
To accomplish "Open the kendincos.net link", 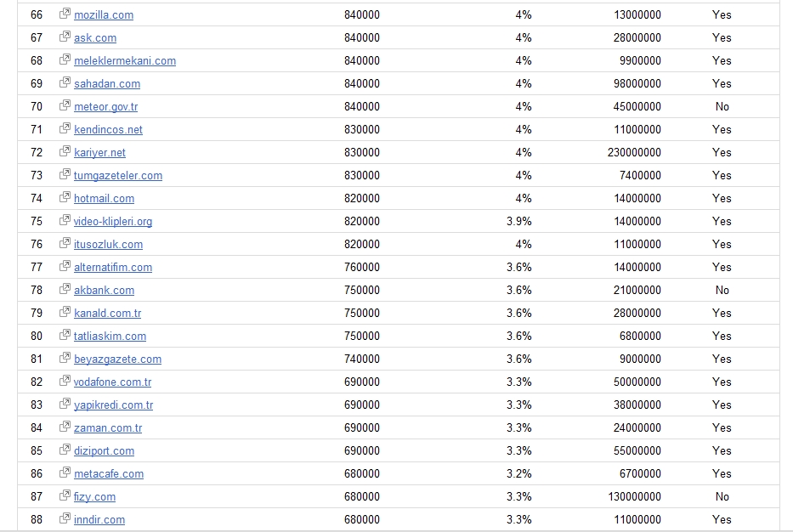I will pos(108,130).
